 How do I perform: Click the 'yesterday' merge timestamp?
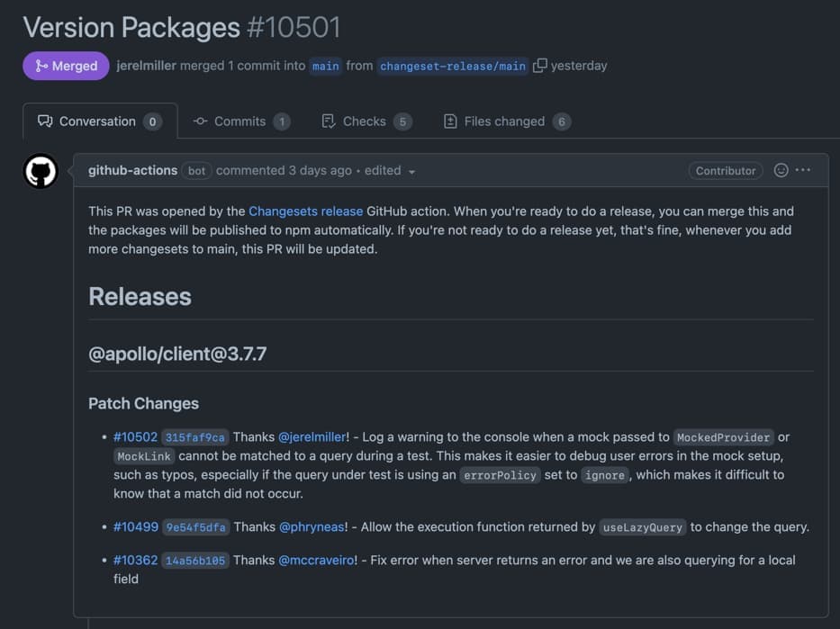click(x=579, y=66)
